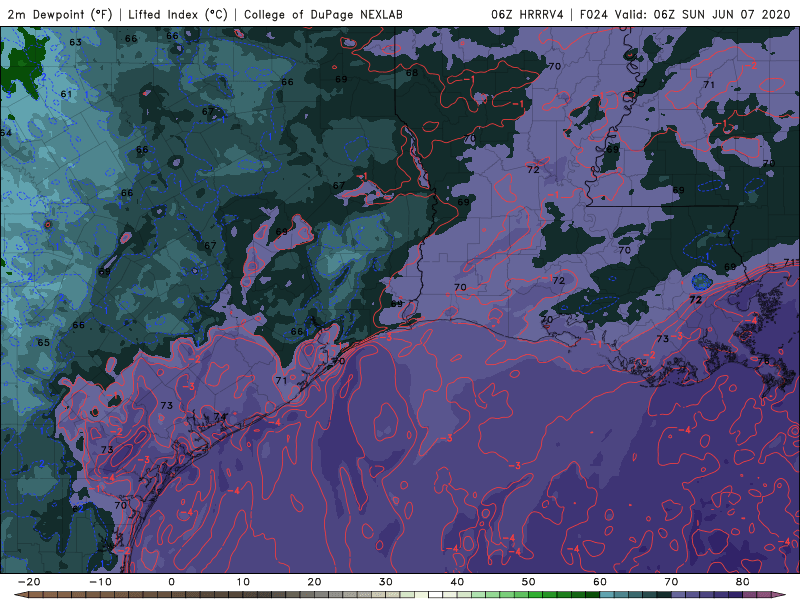Click the '2m Dewpoint (°F)' title text

tap(60, 14)
